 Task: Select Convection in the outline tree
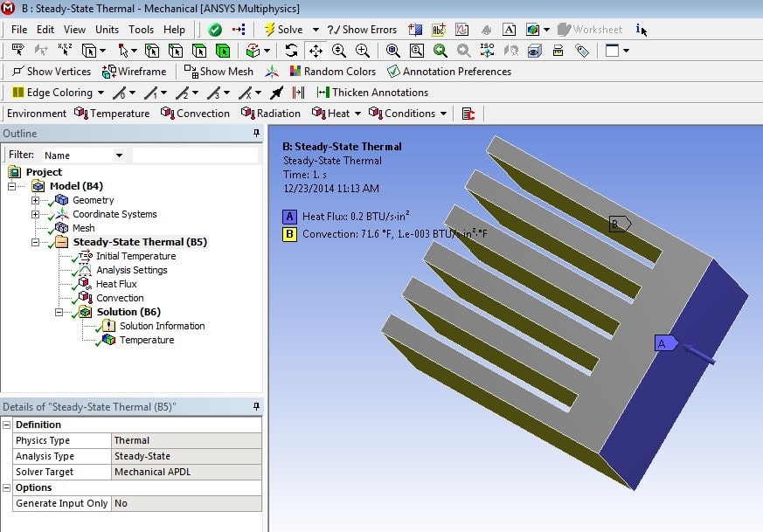[120, 298]
